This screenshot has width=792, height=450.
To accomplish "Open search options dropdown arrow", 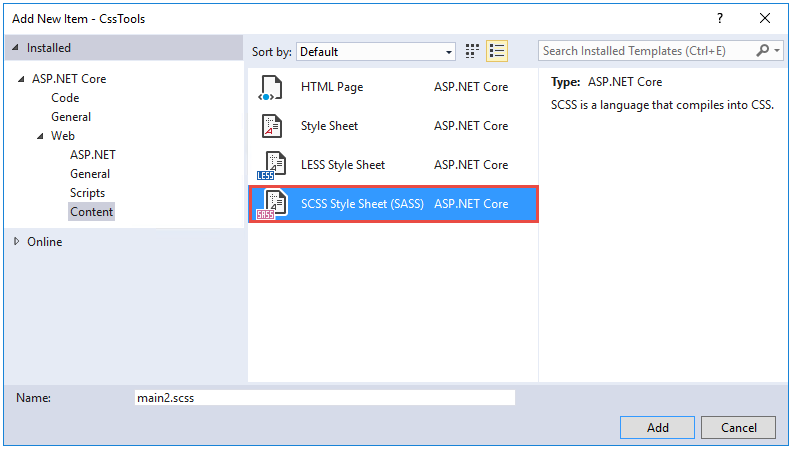I will tap(777, 51).
